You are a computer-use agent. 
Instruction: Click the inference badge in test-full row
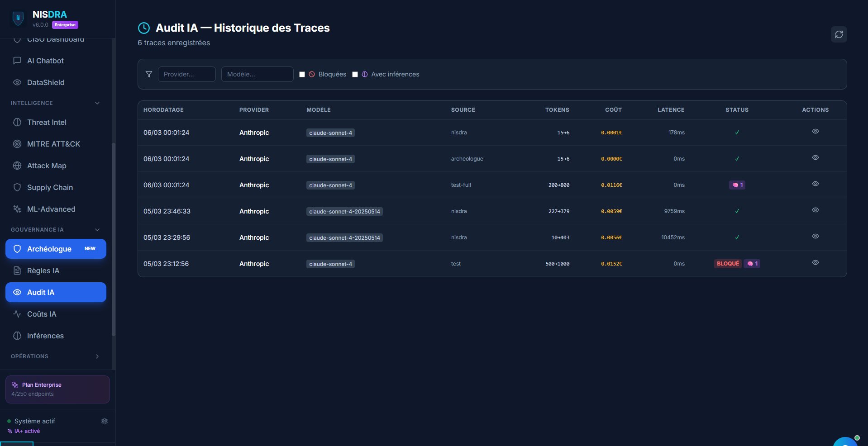(x=737, y=185)
